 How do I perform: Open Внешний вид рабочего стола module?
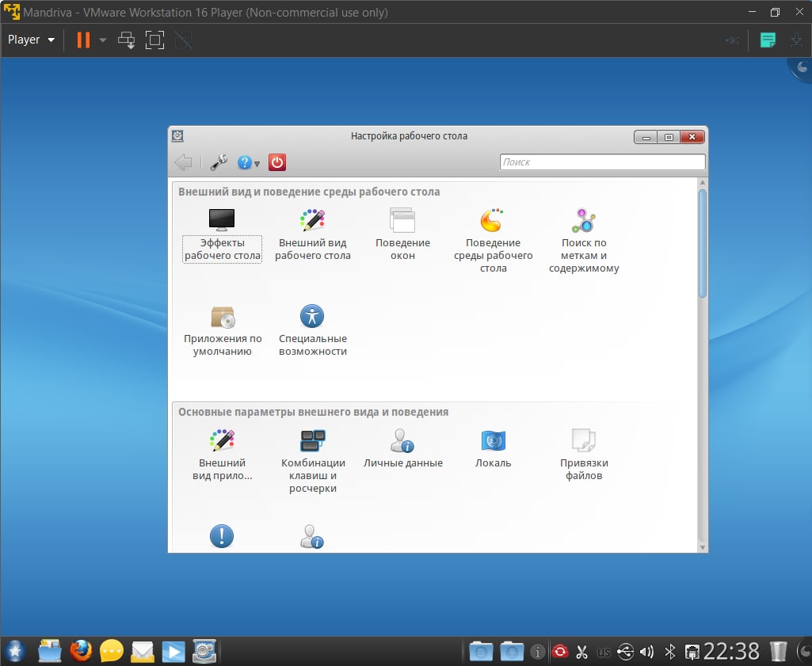312,235
